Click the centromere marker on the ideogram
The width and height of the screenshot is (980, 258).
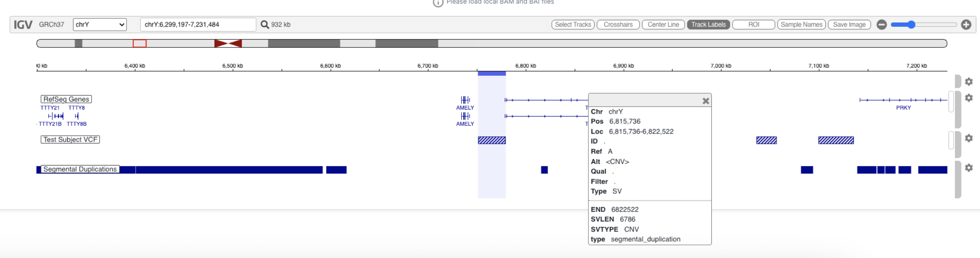coord(228,43)
